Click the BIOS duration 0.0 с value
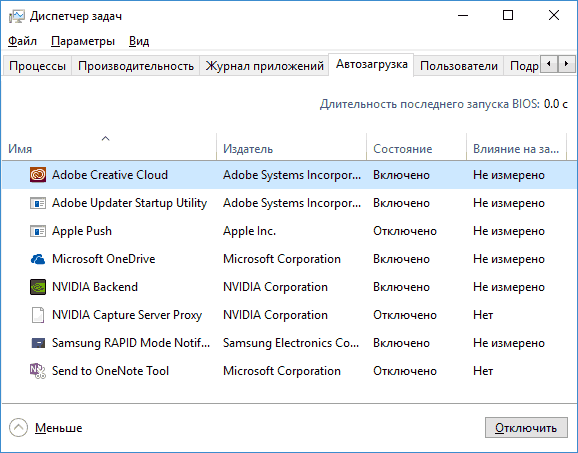This screenshot has height=453, width=578. tap(556, 104)
